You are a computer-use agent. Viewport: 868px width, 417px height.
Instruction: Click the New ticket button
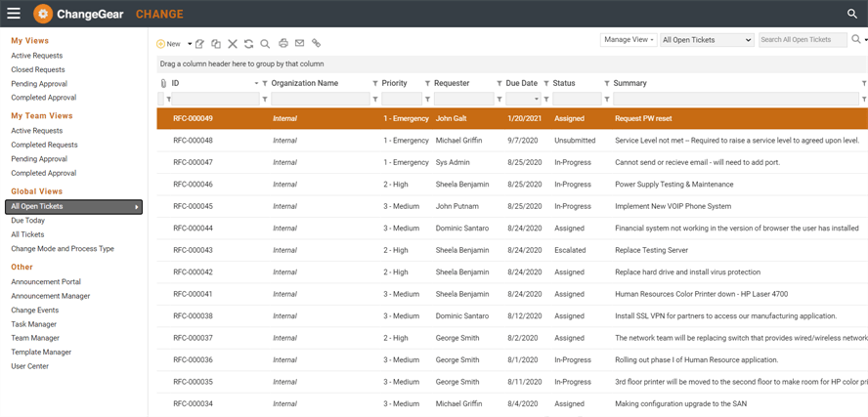point(168,44)
